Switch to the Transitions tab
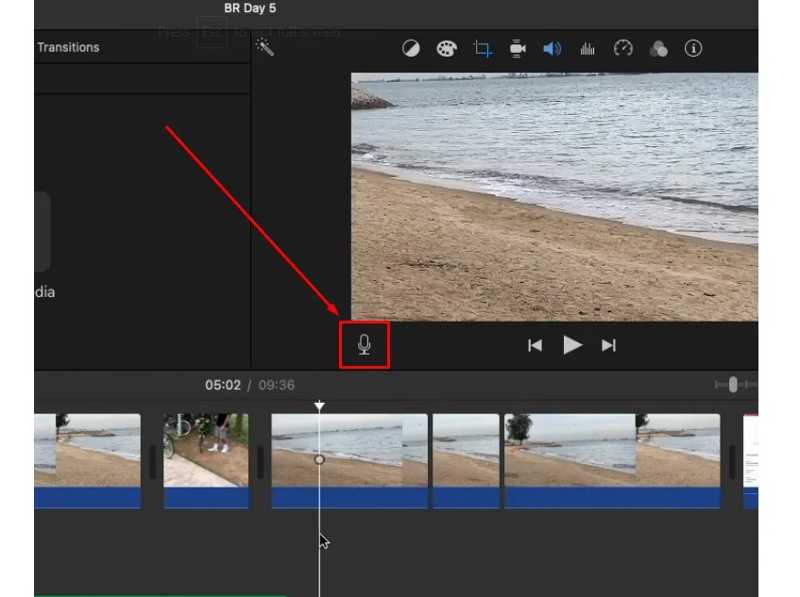 click(68, 47)
